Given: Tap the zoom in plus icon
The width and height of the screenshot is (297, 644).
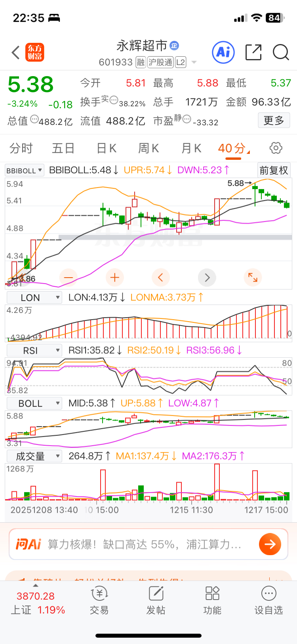Looking at the screenshot, I should [115, 277].
